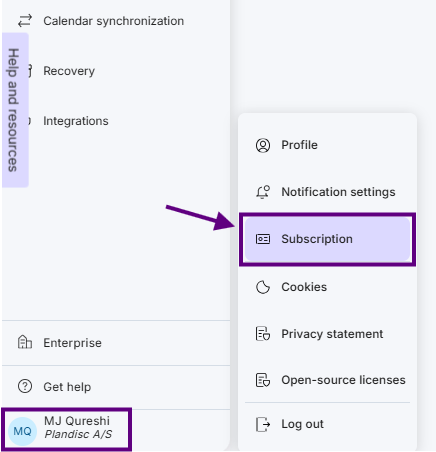Click the Subscription card icon

[263, 239]
